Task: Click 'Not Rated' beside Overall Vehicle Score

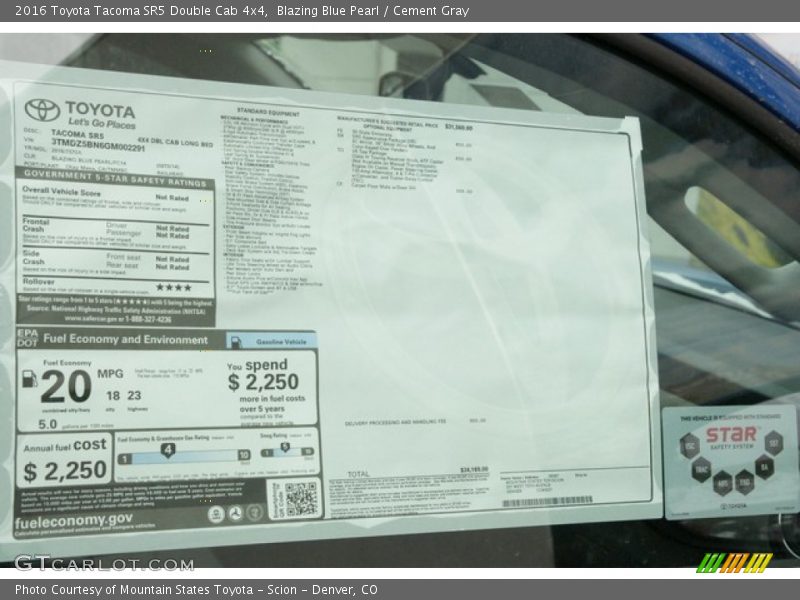Action: click(x=172, y=197)
